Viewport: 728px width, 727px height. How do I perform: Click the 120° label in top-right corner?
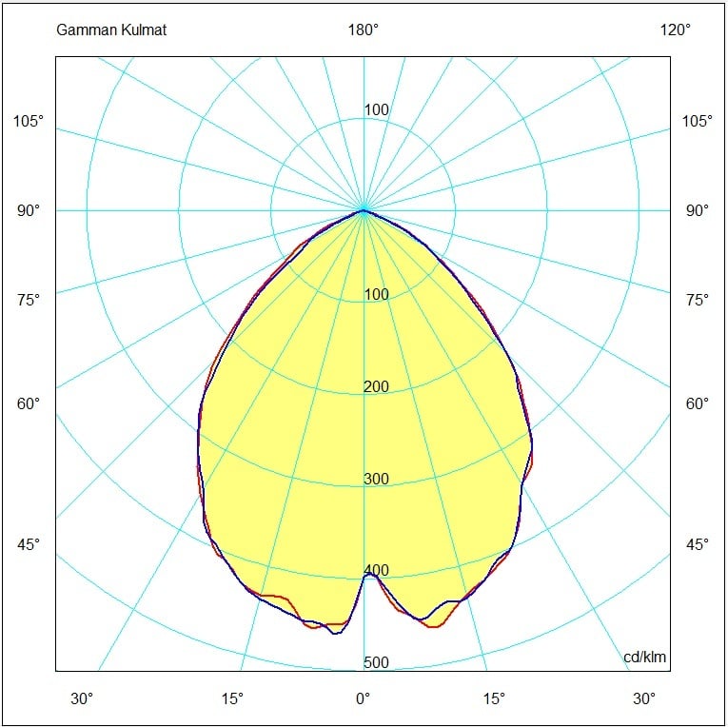[x=676, y=30]
